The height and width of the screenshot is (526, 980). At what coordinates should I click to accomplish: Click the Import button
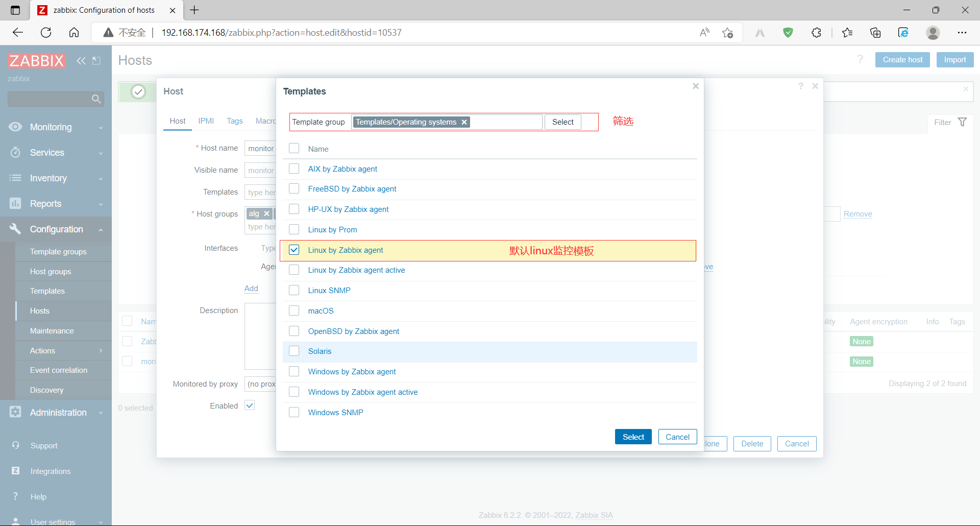pyautogui.click(x=955, y=60)
